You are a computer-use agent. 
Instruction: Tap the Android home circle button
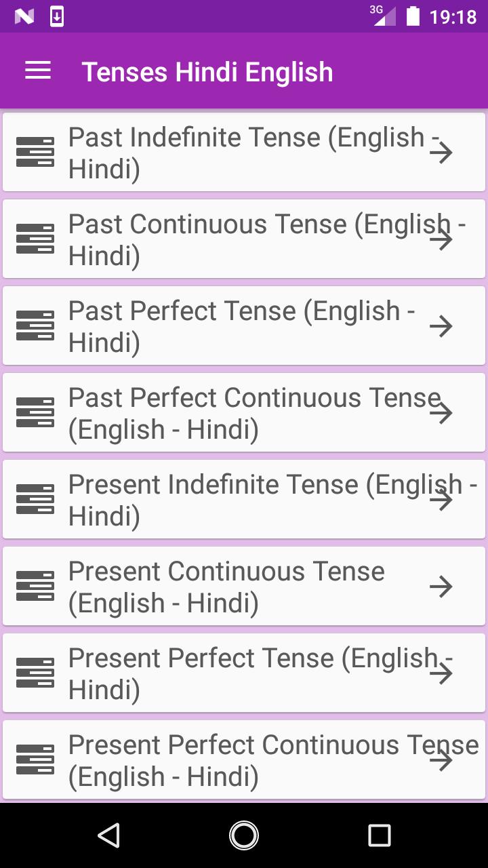(x=244, y=835)
